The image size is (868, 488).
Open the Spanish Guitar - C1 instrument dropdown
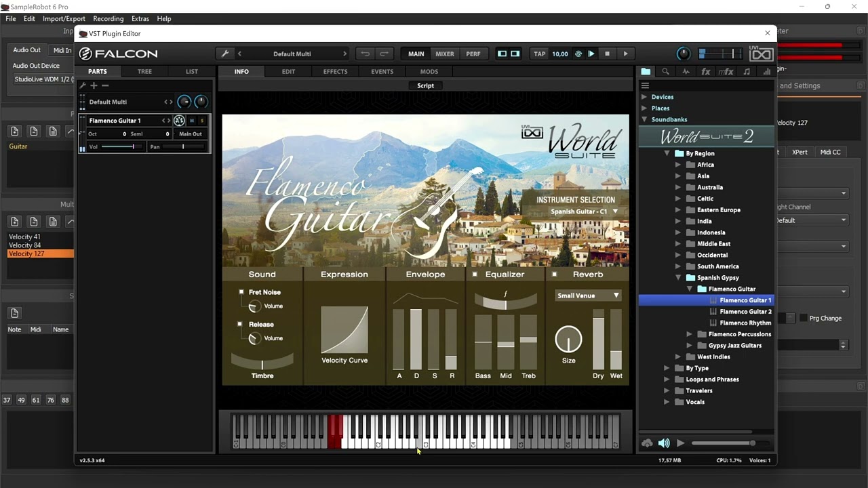click(x=585, y=211)
